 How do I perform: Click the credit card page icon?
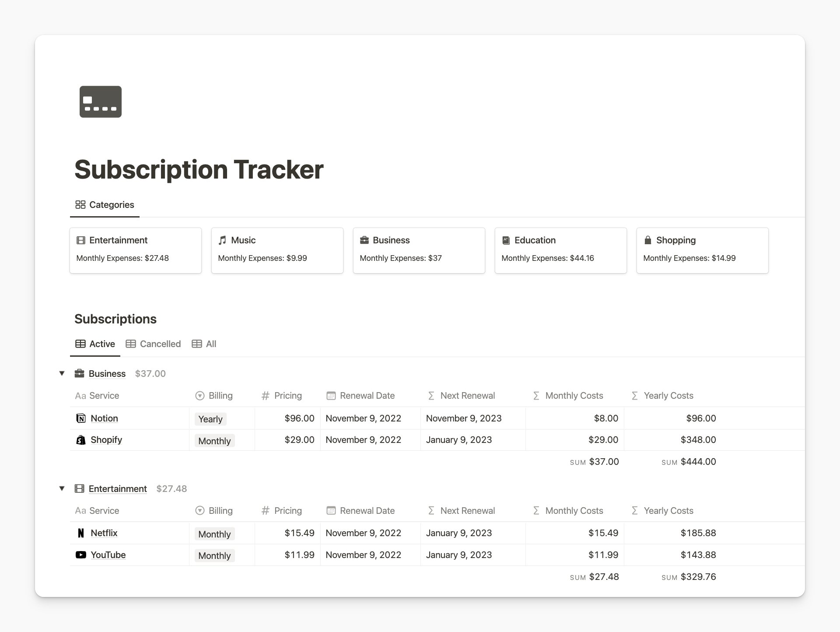pyautogui.click(x=100, y=102)
